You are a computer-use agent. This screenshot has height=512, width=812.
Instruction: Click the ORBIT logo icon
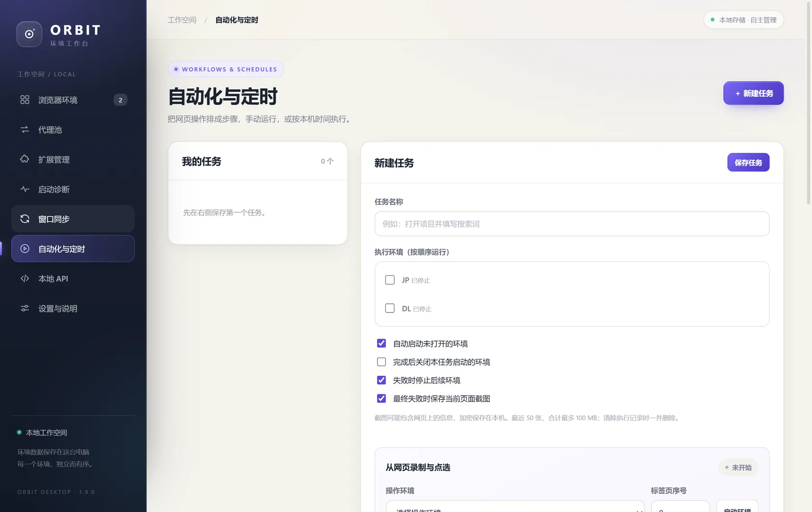pyautogui.click(x=29, y=34)
